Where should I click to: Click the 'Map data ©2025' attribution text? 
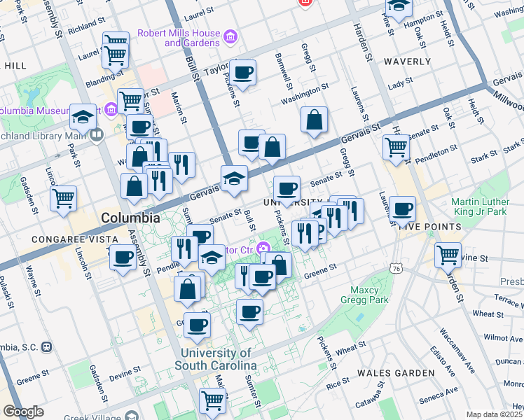pos(495,414)
